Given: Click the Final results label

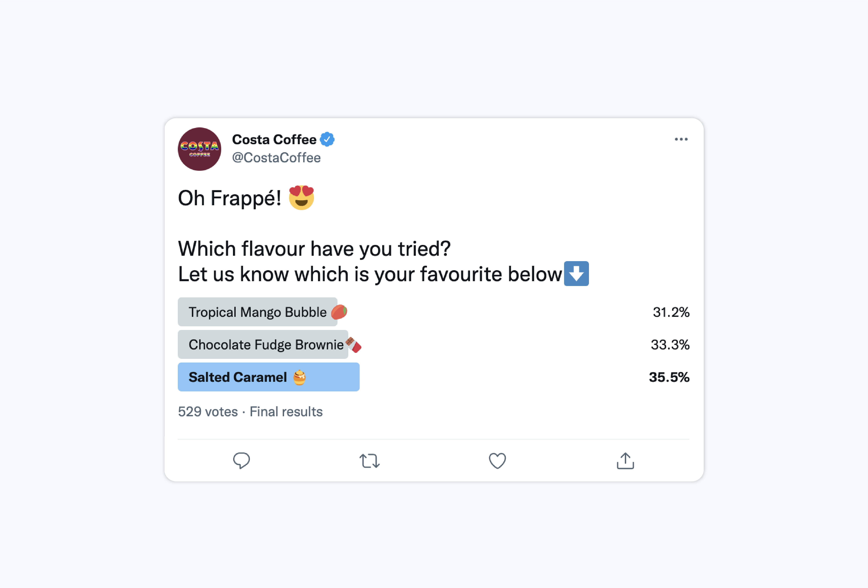Looking at the screenshot, I should 286,411.
